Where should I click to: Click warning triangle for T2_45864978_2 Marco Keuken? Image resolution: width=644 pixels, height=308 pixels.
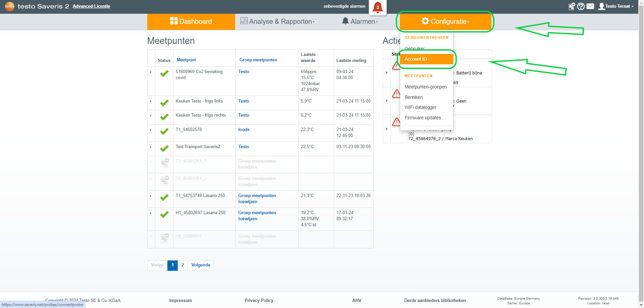point(396,121)
